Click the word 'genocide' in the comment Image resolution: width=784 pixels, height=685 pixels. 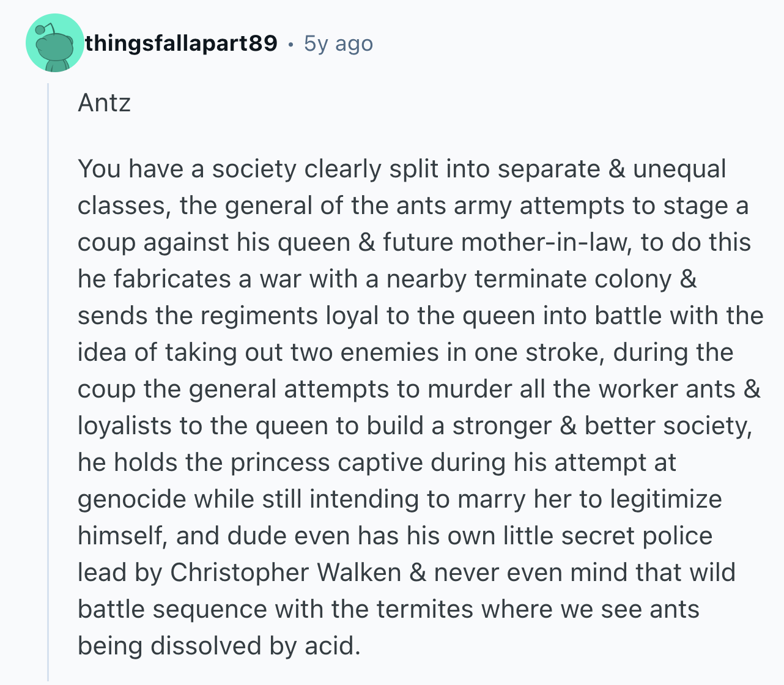[x=131, y=500]
